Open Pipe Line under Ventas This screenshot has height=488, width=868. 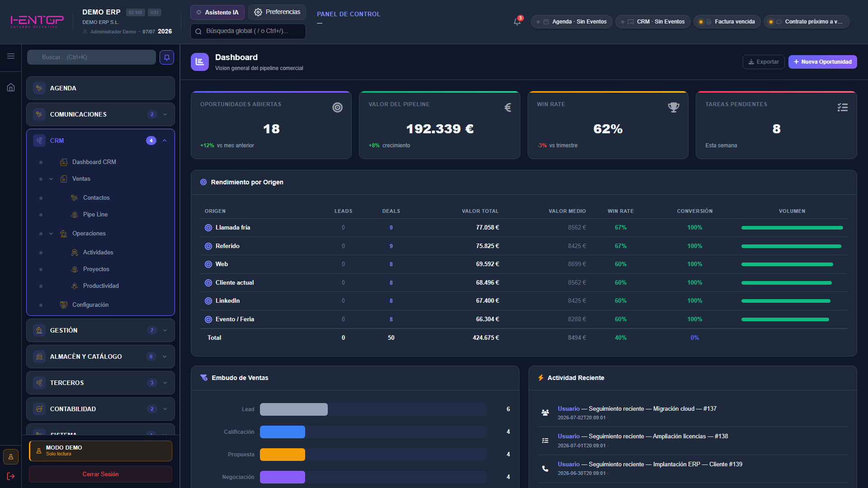[95, 214]
